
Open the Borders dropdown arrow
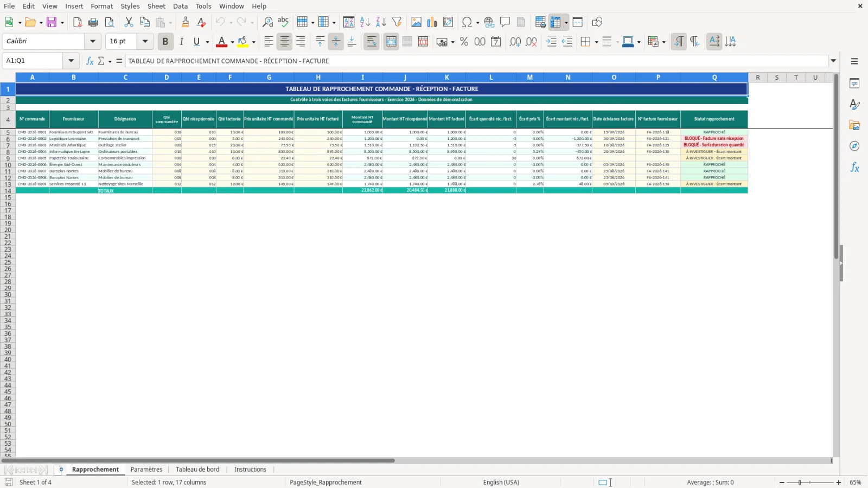[x=596, y=42]
